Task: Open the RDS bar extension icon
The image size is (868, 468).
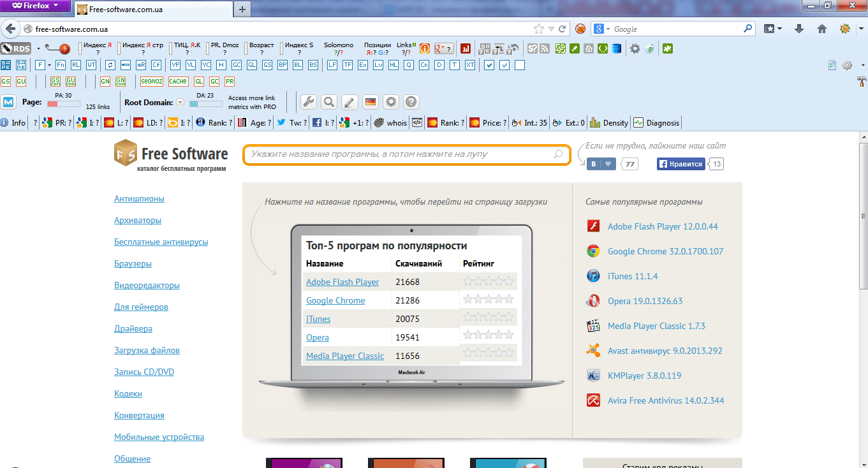Action: 16,48
